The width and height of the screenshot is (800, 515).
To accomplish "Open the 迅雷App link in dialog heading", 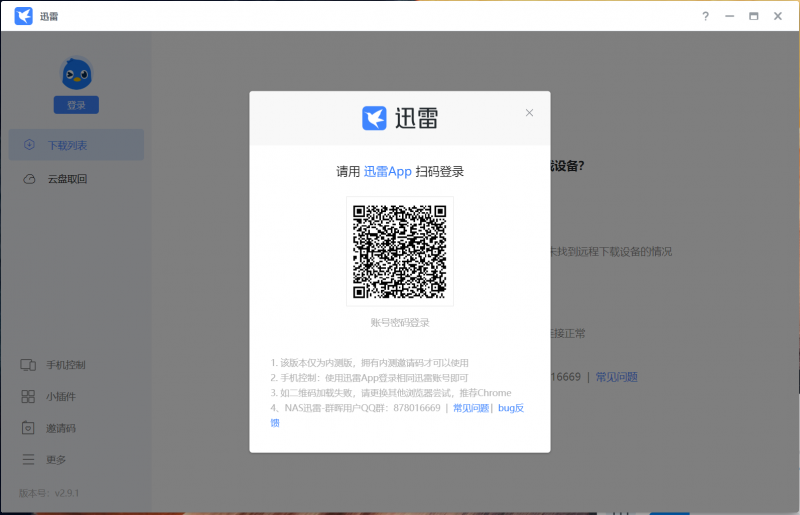I will (x=387, y=172).
